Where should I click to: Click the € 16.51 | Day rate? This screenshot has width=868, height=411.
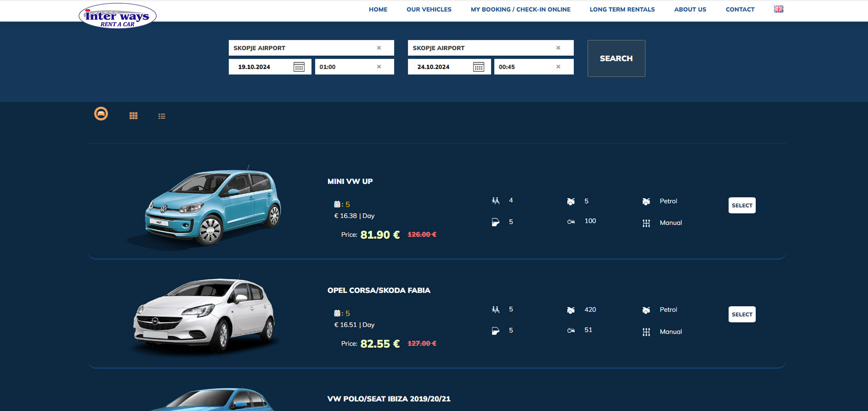354,325
